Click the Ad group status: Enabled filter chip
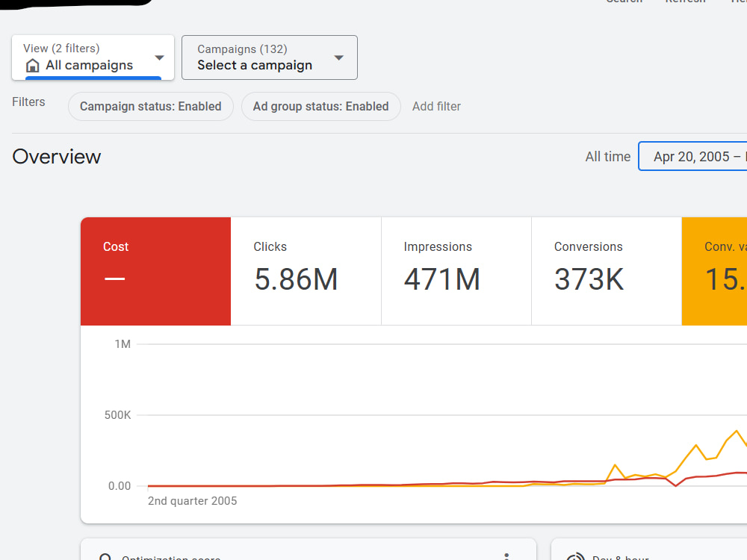The width and height of the screenshot is (747, 560). [320, 106]
